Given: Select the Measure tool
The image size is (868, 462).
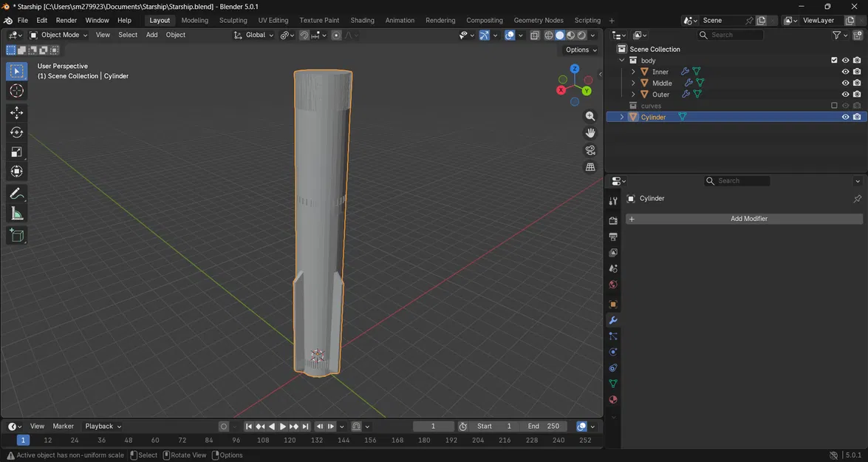Looking at the screenshot, I should (16, 213).
